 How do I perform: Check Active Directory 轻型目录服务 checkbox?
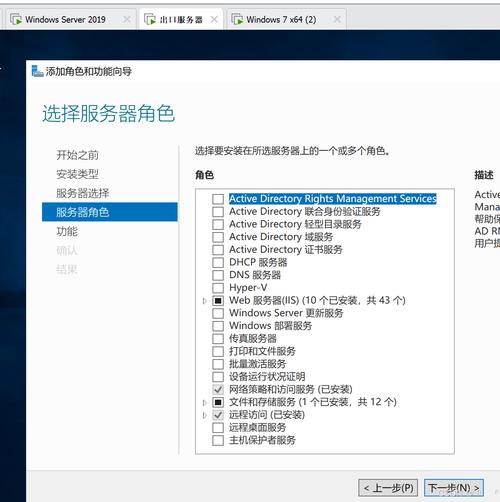click(x=218, y=224)
